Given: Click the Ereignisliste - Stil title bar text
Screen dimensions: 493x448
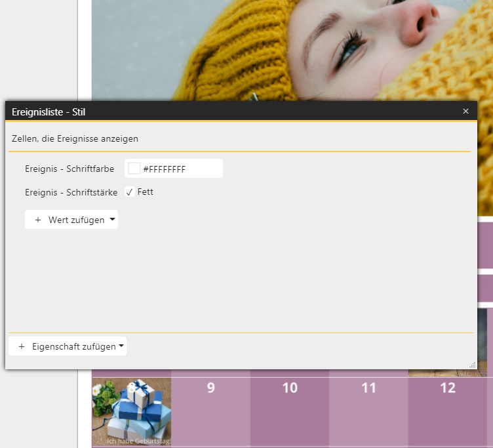Looking at the screenshot, I should (x=49, y=112).
